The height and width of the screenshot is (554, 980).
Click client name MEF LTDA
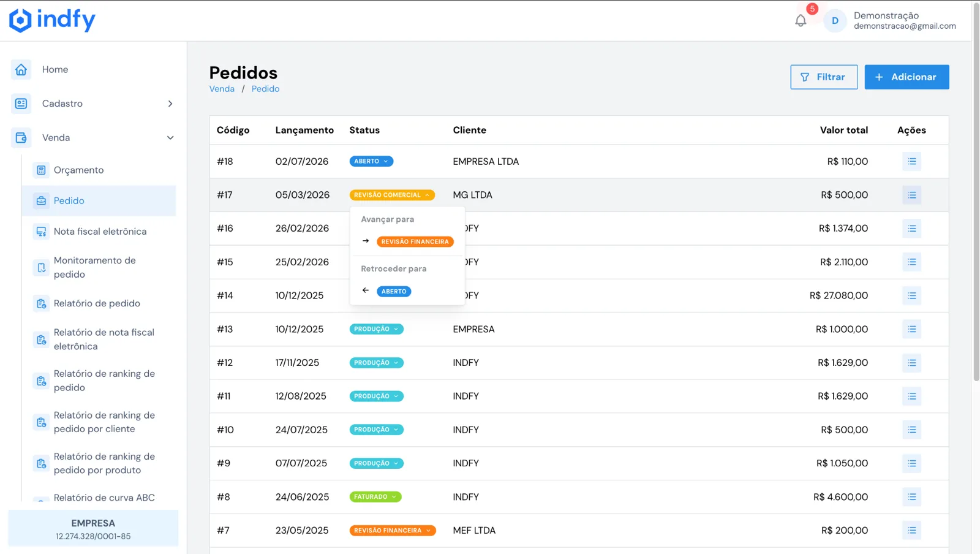(474, 531)
